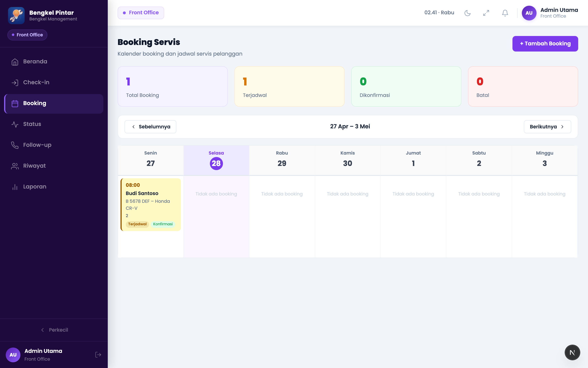This screenshot has width=588, height=368.
Task: Click the Booking calendar icon
Action: [x=15, y=104]
